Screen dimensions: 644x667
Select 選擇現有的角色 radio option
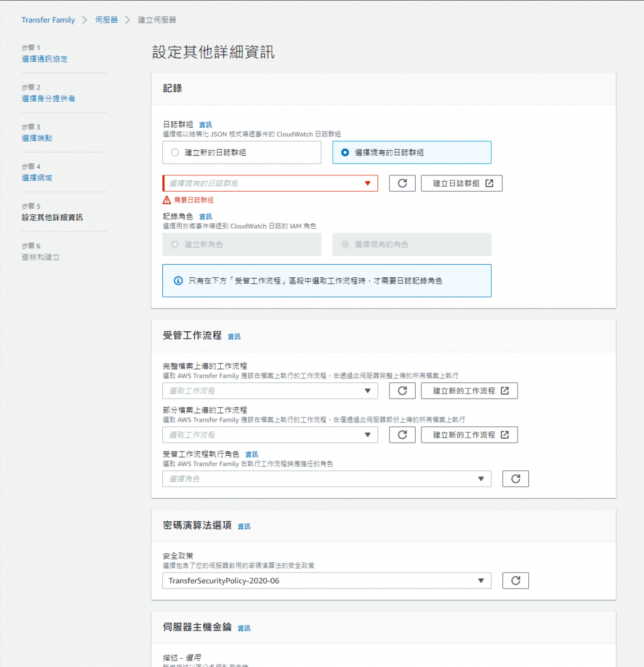point(411,245)
